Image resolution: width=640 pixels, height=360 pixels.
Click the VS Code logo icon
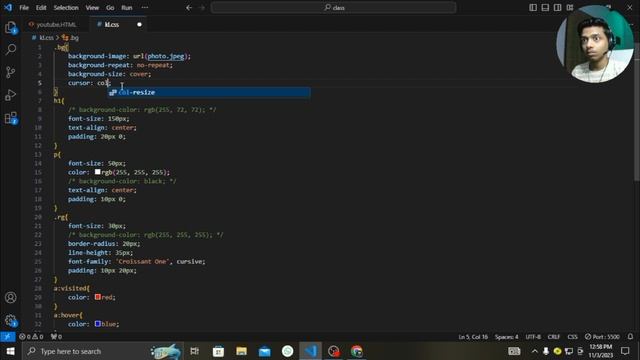pos(8,7)
